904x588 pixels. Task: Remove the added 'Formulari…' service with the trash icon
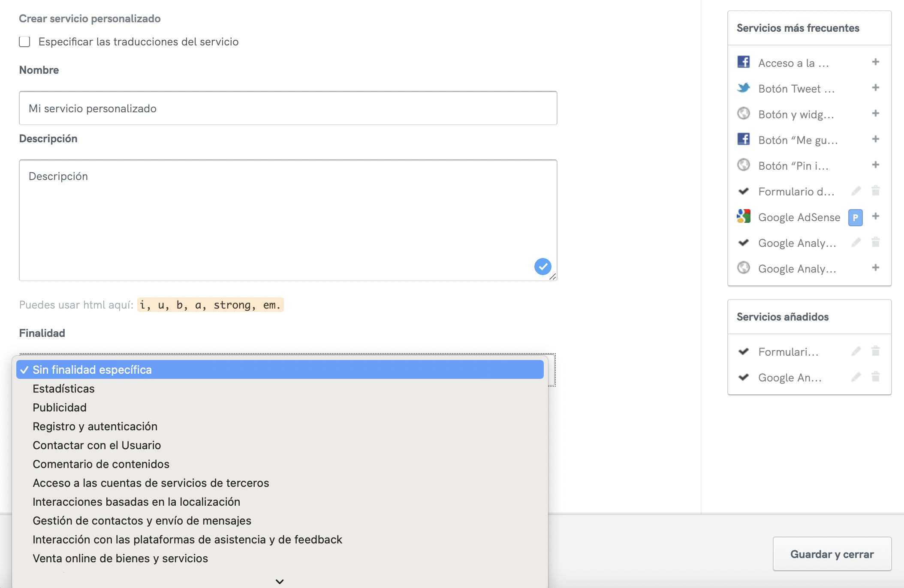click(875, 351)
